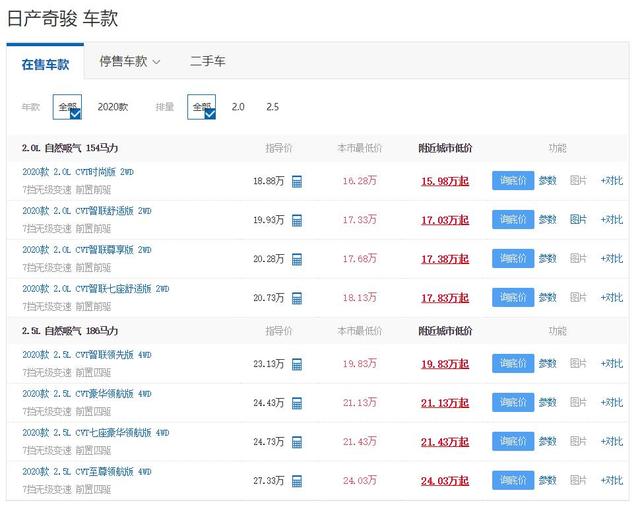The image size is (640, 507).
Task: Open calculator for 2.0L CVT时尚版 18.88万
Action: [x=297, y=181]
